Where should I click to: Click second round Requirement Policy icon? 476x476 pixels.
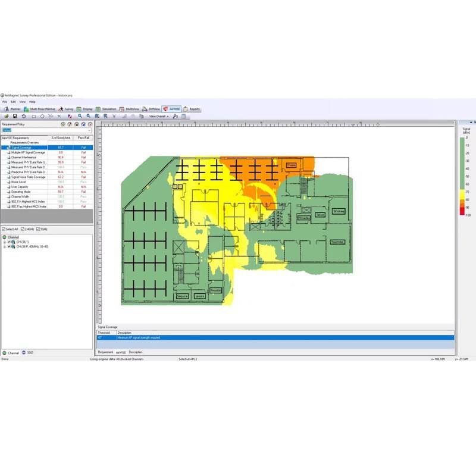point(70,124)
